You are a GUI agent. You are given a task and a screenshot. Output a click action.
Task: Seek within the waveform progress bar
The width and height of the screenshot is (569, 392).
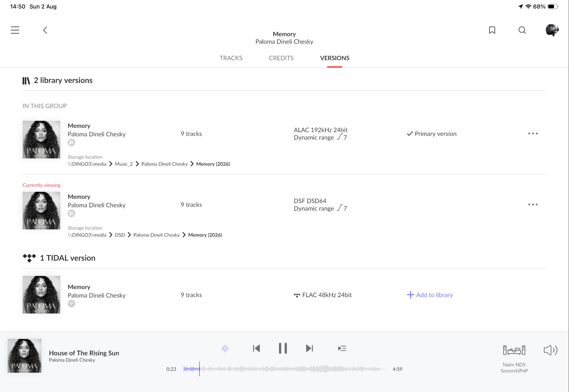coord(284,369)
